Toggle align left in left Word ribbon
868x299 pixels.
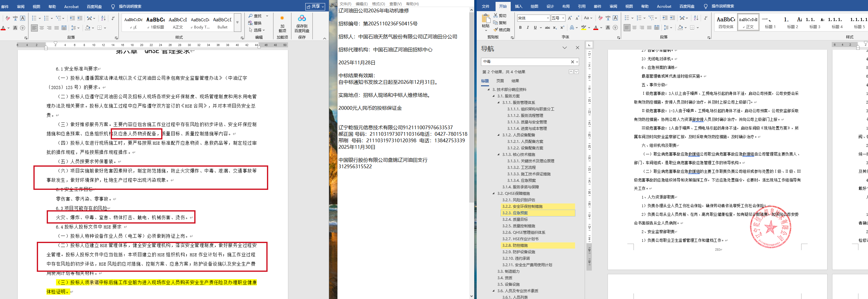pos(34,28)
